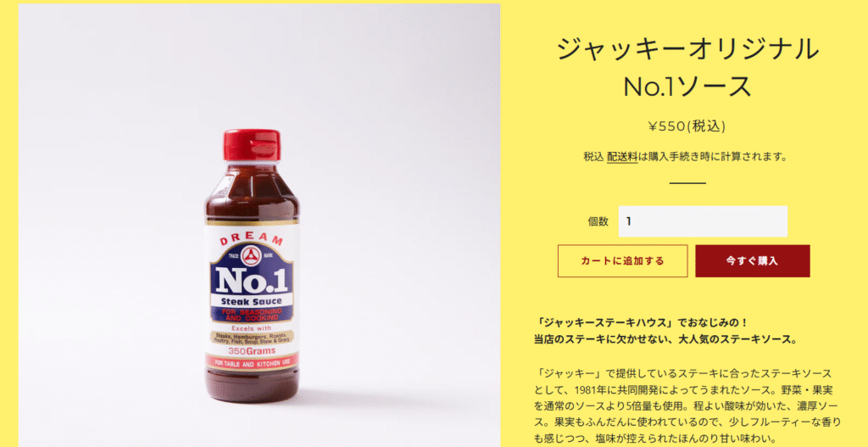Click the FOR SEASONING AND COOKING label text
Screen dimensions: 868x447
(x=252, y=315)
